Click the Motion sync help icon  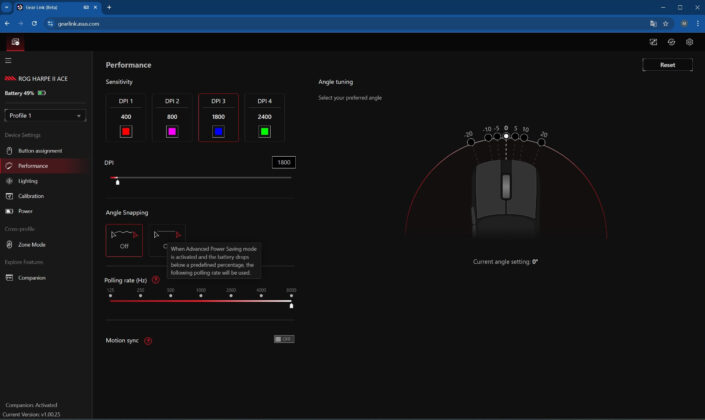click(x=148, y=341)
